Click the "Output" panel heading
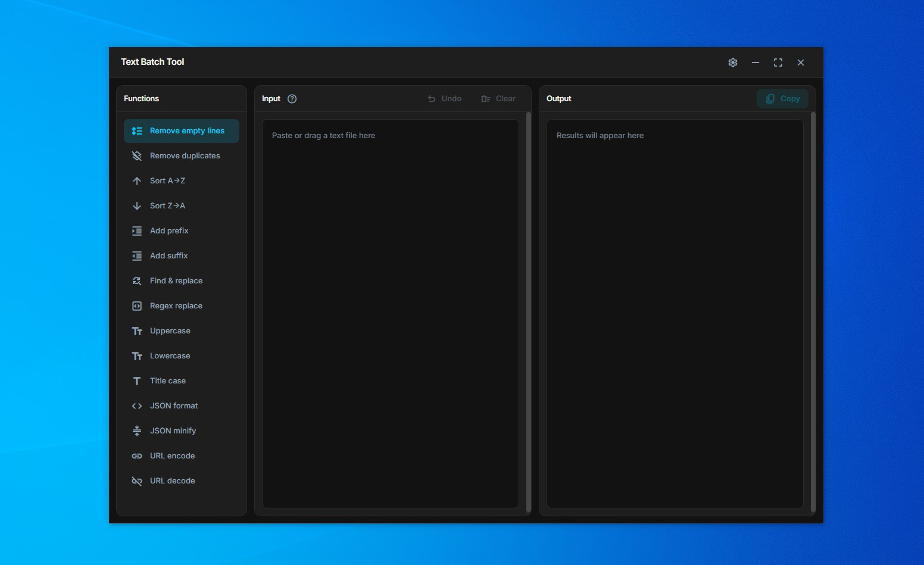This screenshot has width=924, height=565. pos(559,99)
